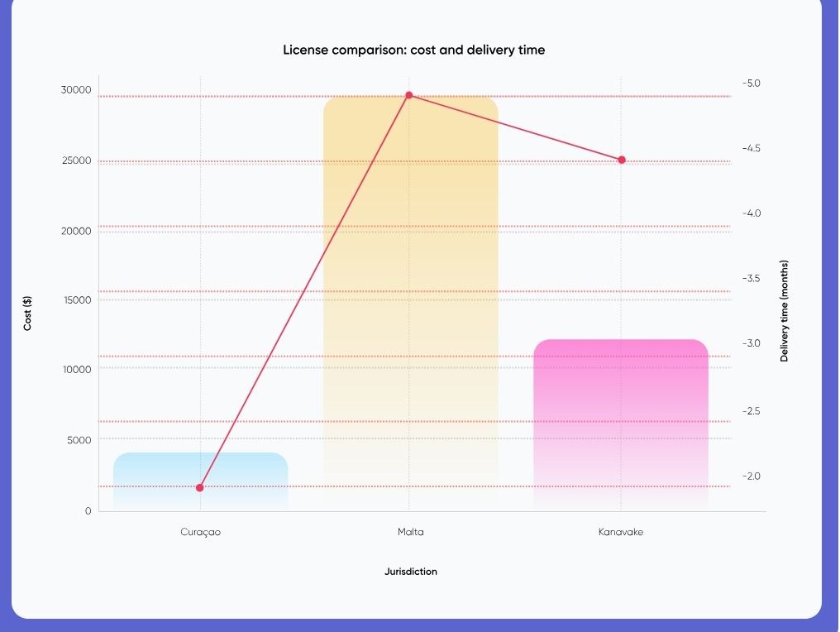Select the Curaçao delivery time data point
The width and height of the screenshot is (840, 632).
pos(199,487)
